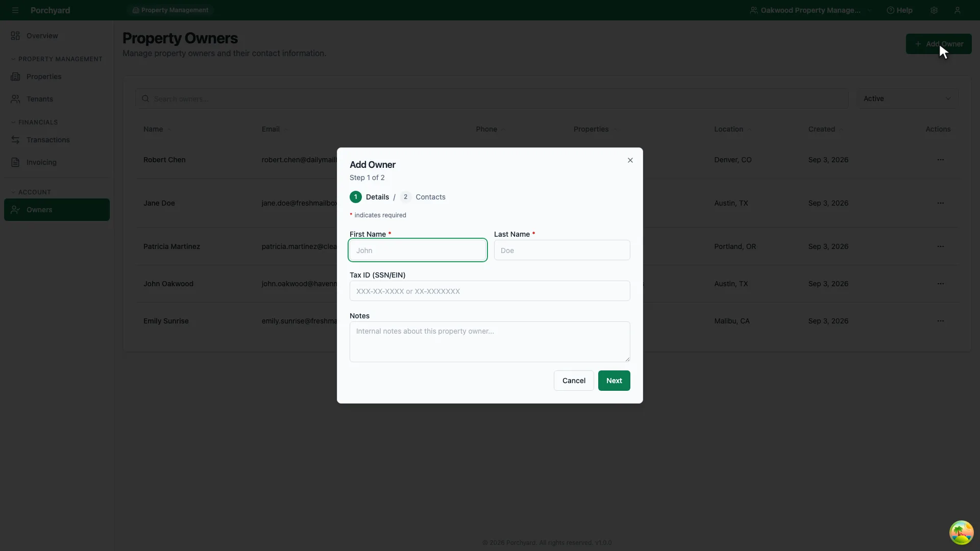This screenshot has height=551, width=980.
Task: Sort table by Properties column
Action: point(595,129)
